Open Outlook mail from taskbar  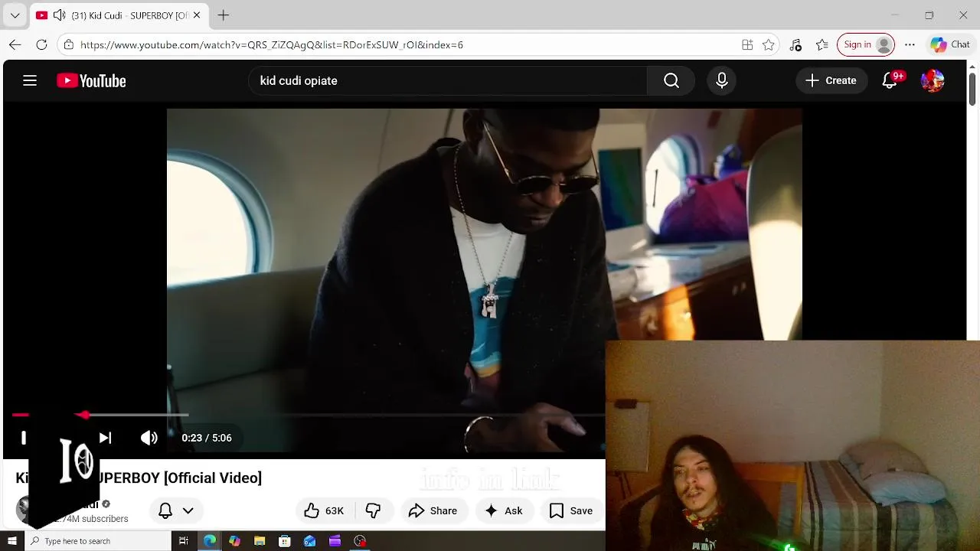(x=310, y=541)
